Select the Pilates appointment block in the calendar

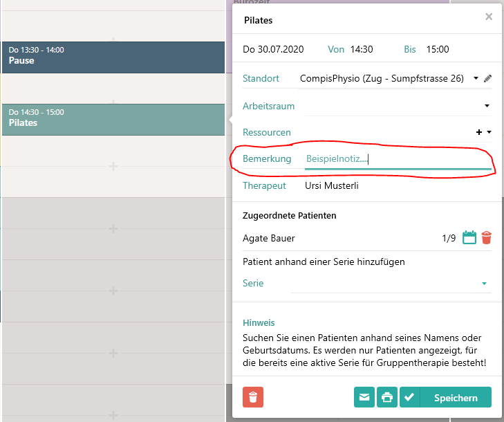point(113,119)
